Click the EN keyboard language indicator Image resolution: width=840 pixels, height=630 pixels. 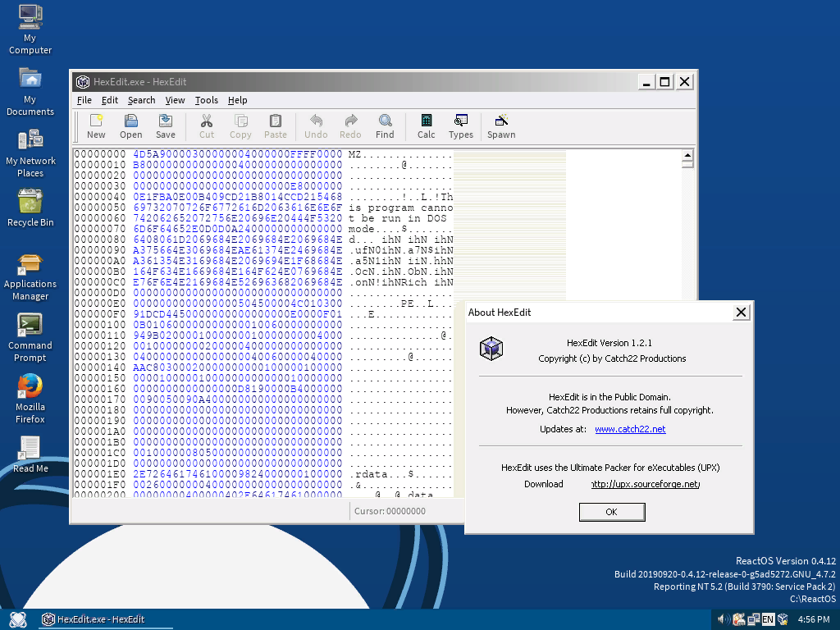click(768, 619)
